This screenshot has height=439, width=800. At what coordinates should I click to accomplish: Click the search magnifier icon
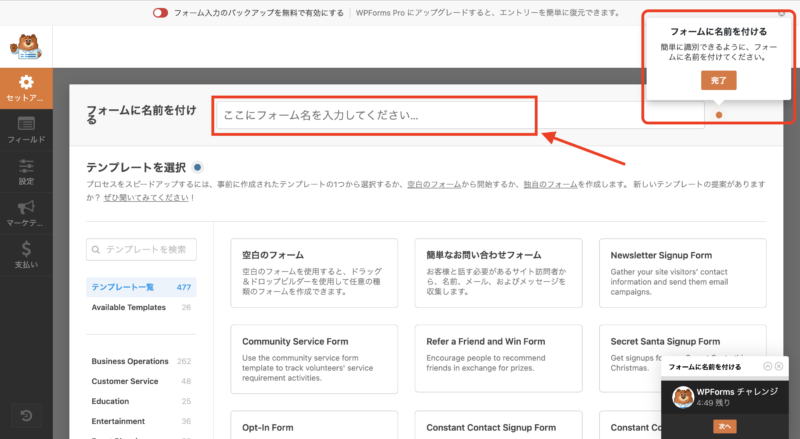[95, 250]
